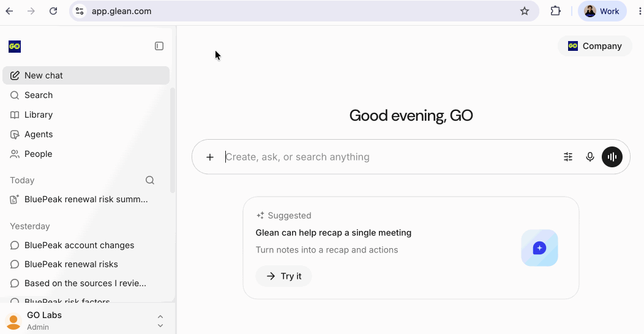
Task: Bookmark this page with the star icon
Action: 525,11
